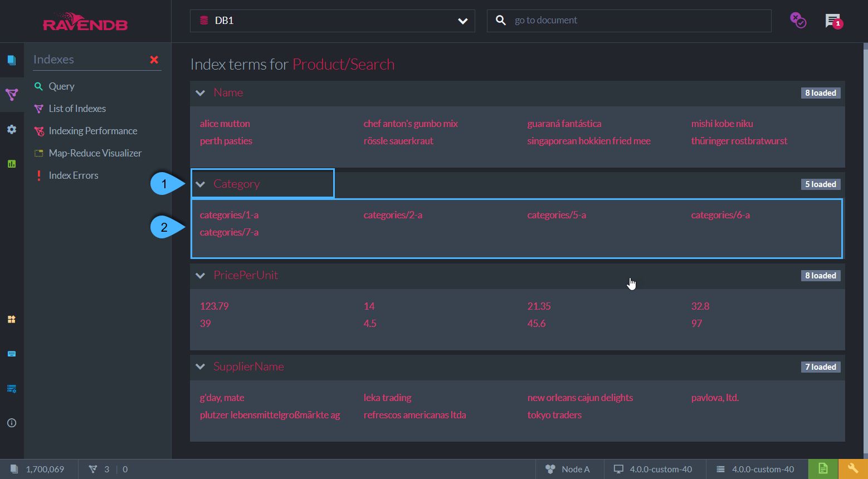Close the Indexes panel with red X

pyautogui.click(x=154, y=60)
